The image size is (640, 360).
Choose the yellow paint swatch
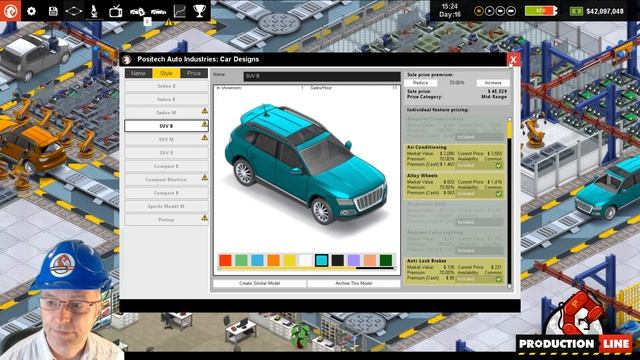(289, 260)
